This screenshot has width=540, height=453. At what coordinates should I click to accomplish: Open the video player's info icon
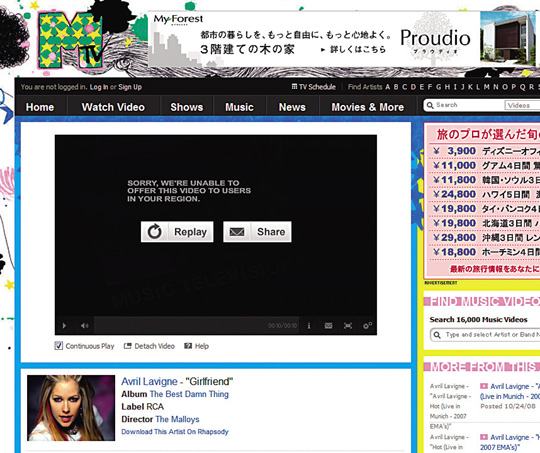[309, 326]
